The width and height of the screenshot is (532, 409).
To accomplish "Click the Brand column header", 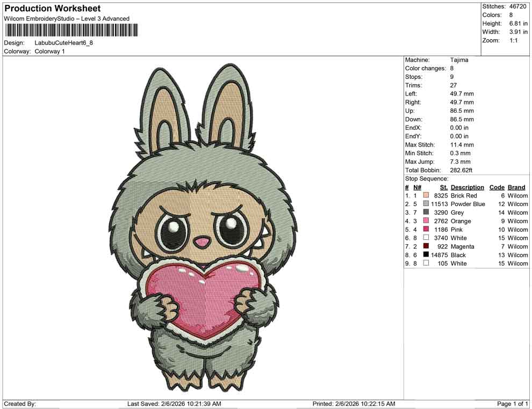I will (x=516, y=187).
